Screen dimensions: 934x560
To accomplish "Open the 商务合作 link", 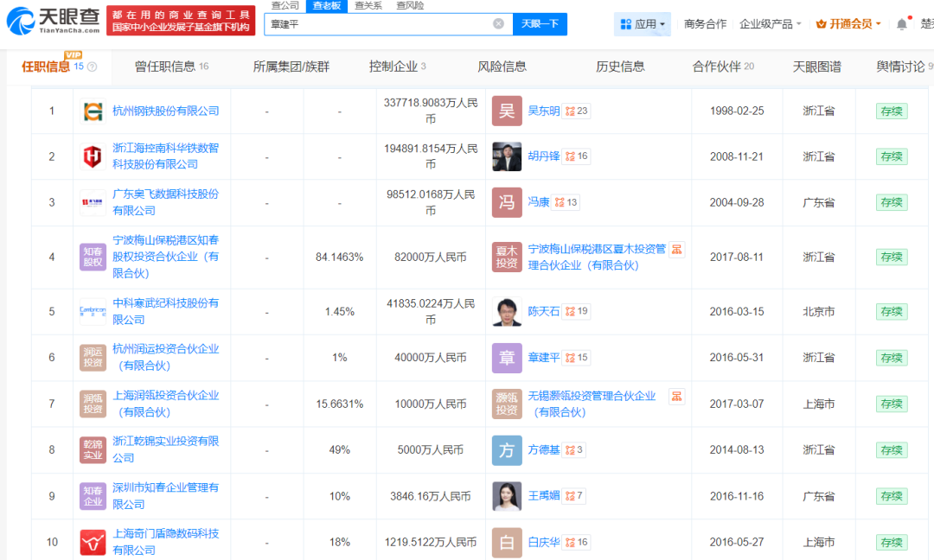I will click(706, 24).
